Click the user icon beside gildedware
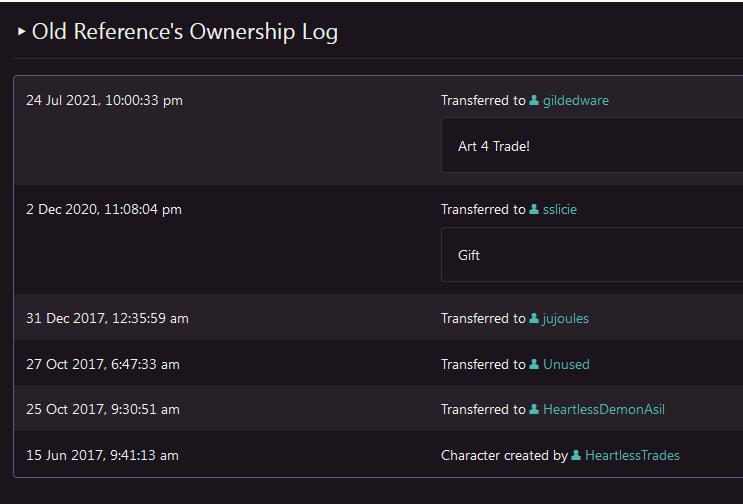Viewport: 743px width, 504px height. 534,100
